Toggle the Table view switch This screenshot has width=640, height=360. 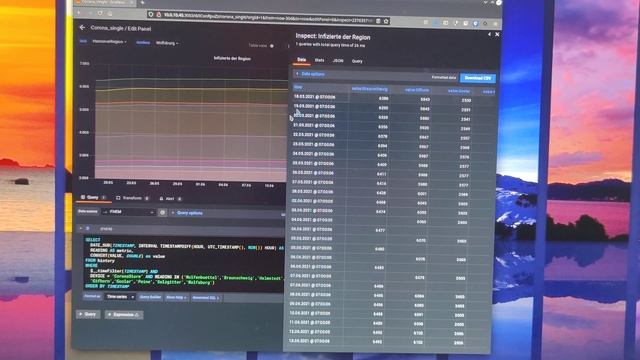tap(272, 46)
